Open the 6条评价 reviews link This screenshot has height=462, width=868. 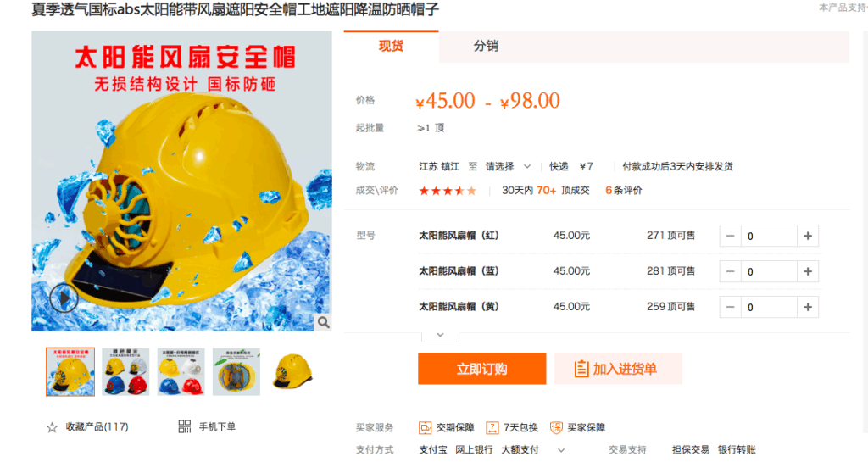tap(623, 190)
